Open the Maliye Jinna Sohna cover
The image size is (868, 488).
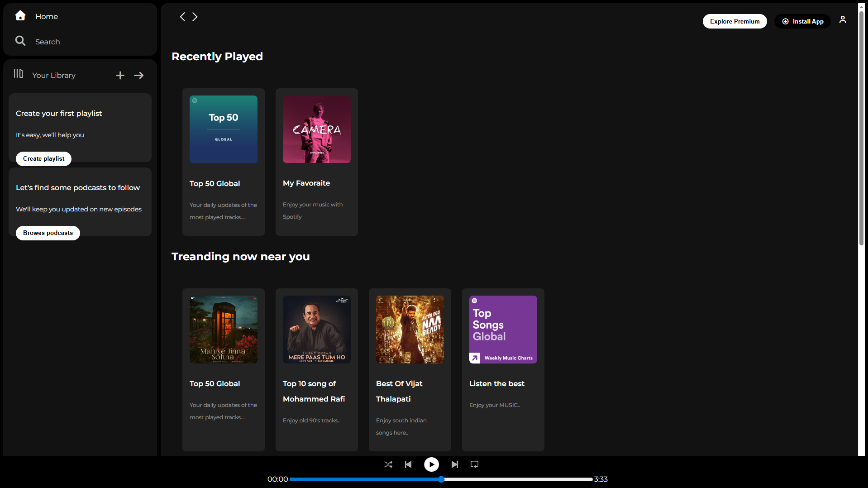[224, 330]
